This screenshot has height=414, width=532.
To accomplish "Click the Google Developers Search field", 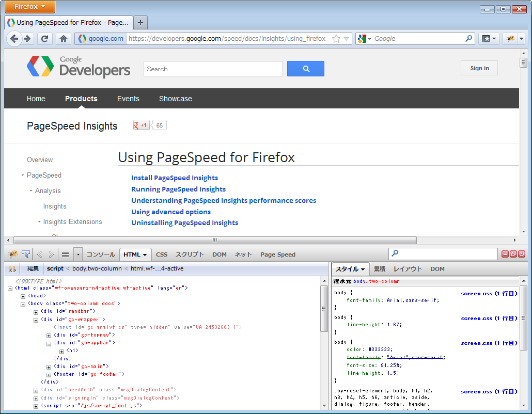I will pyautogui.click(x=213, y=69).
